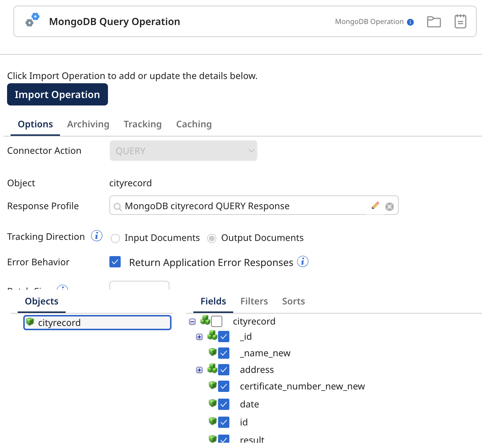Screen dimensions: 482x448
Task: Collapse the cityrecord root node
Action: click(192, 322)
